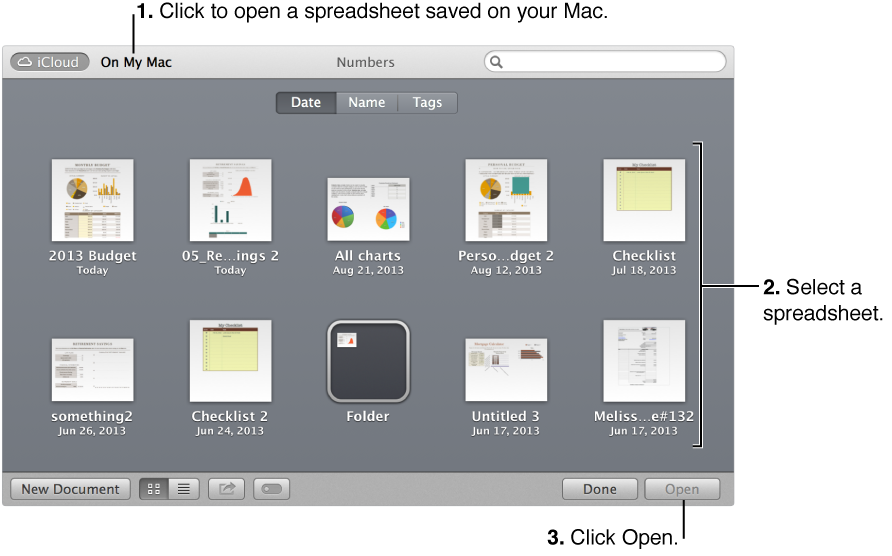Image resolution: width=892 pixels, height=556 pixels.
Task: Click the "Perso...dget 2" file name
Action: [506, 256]
